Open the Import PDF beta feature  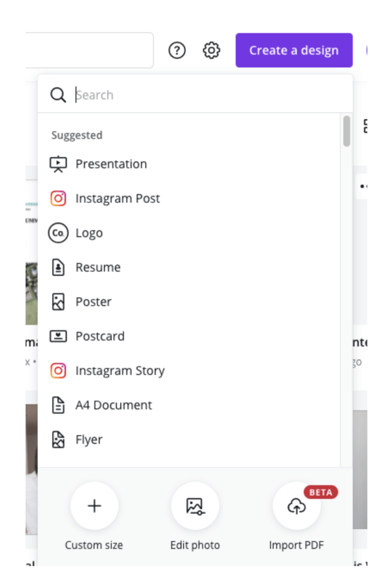(x=296, y=506)
